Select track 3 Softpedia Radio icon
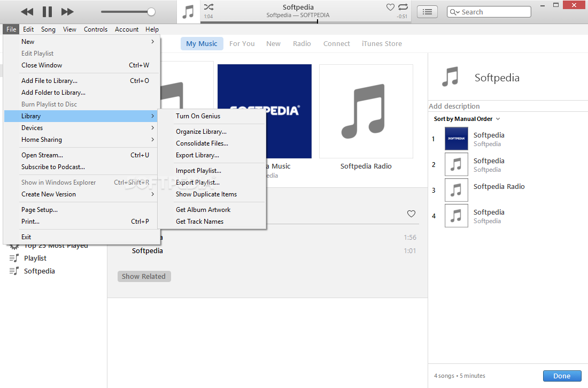This screenshot has width=588, height=388. tap(457, 190)
